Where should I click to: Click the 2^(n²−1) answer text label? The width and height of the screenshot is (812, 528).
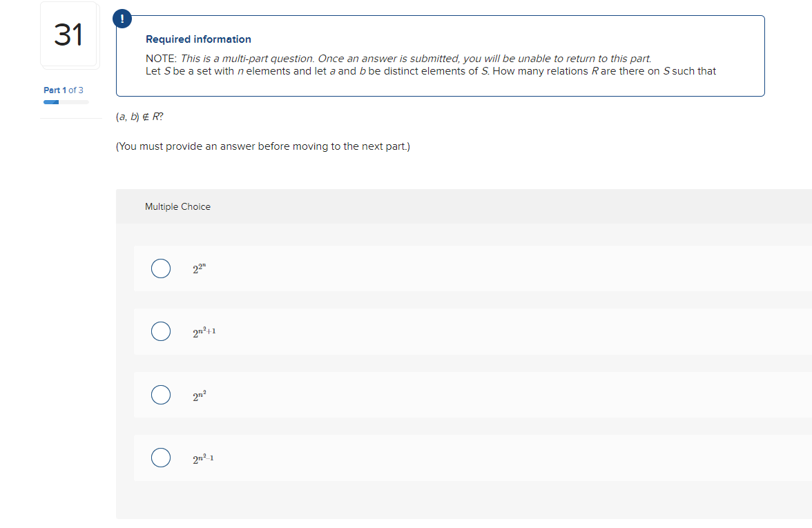pos(204,458)
